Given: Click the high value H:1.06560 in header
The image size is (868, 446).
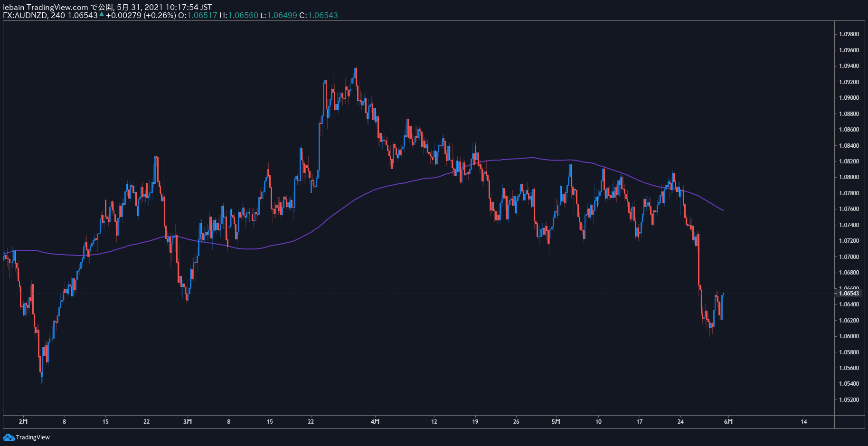Looking at the screenshot, I should point(239,15).
